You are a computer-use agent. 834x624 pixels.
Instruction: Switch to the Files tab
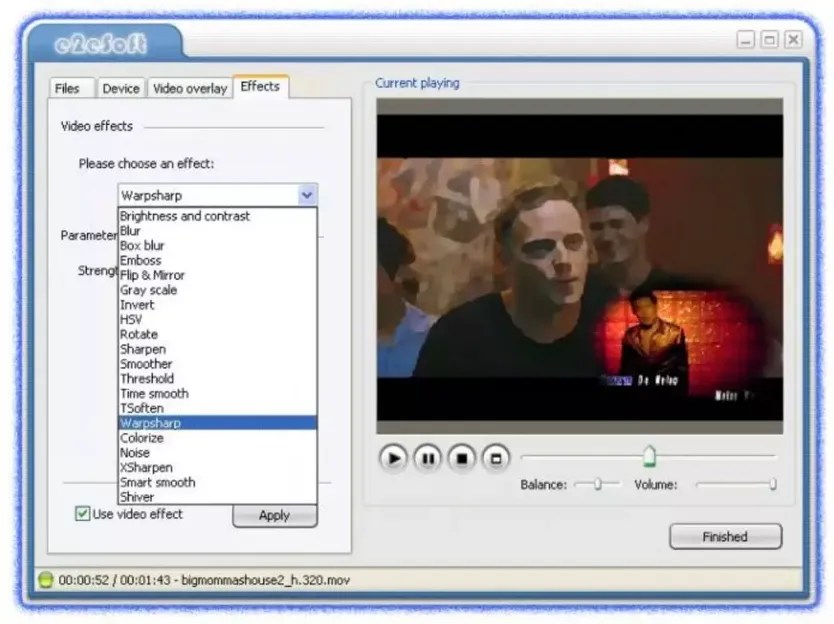click(x=70, y=88)
